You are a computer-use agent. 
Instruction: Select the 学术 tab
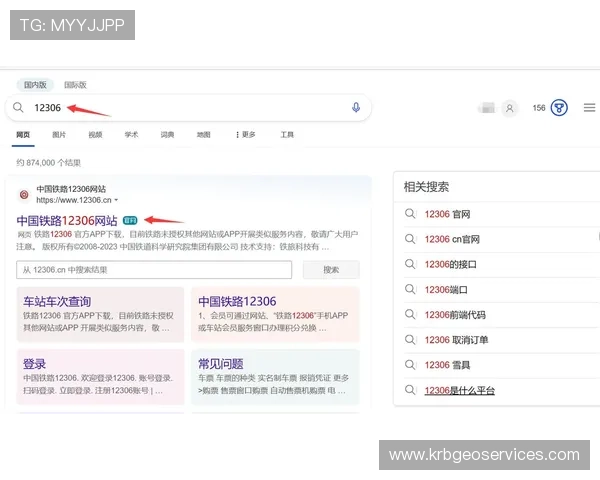pos(131,134)
